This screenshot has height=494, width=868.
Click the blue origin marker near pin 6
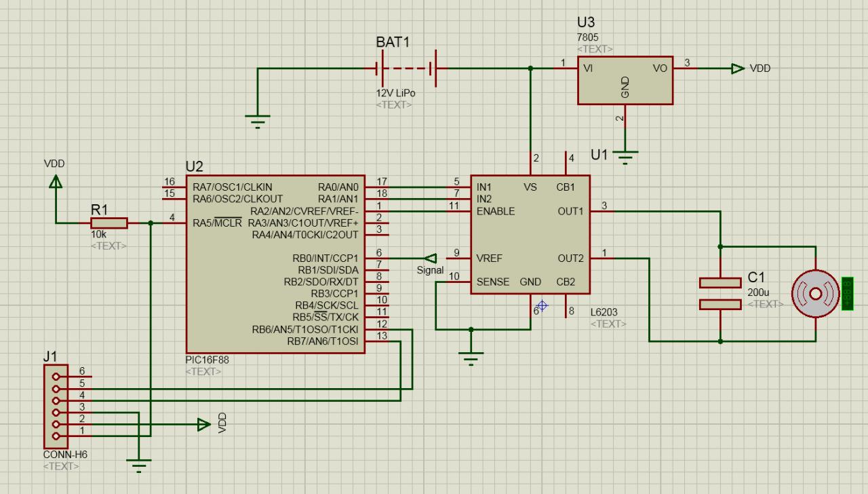point(541,305)
